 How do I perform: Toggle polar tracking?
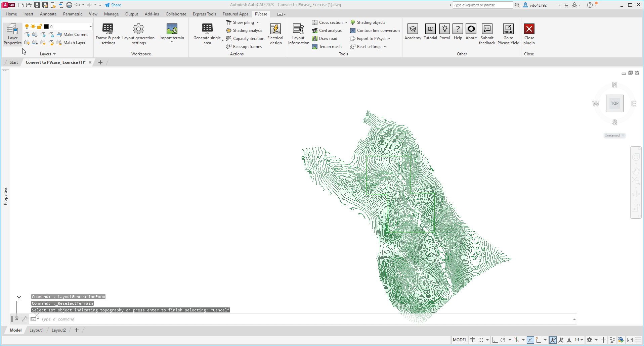(x=503, y=340)
